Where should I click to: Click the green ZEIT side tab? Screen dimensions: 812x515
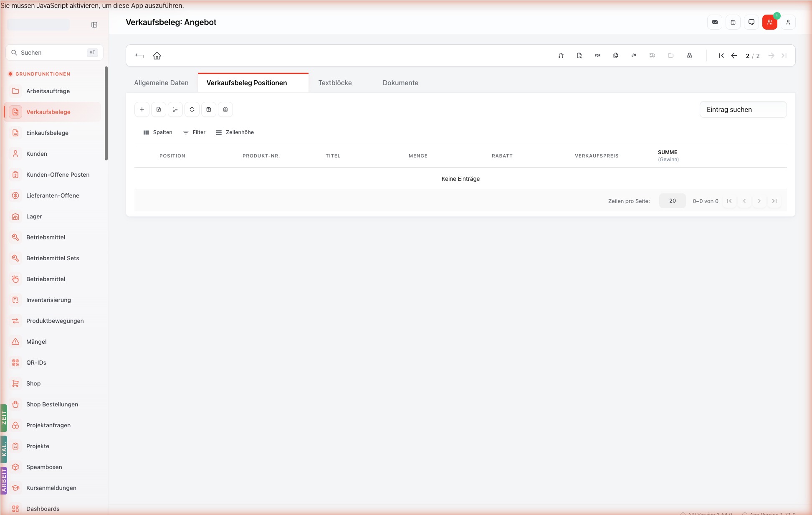(4, 418)
